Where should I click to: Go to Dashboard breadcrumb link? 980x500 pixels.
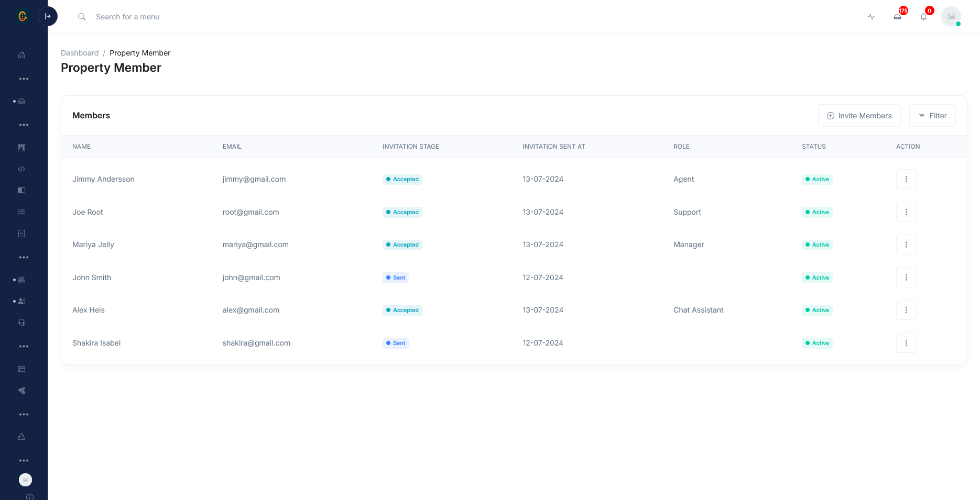pos(80,53)
